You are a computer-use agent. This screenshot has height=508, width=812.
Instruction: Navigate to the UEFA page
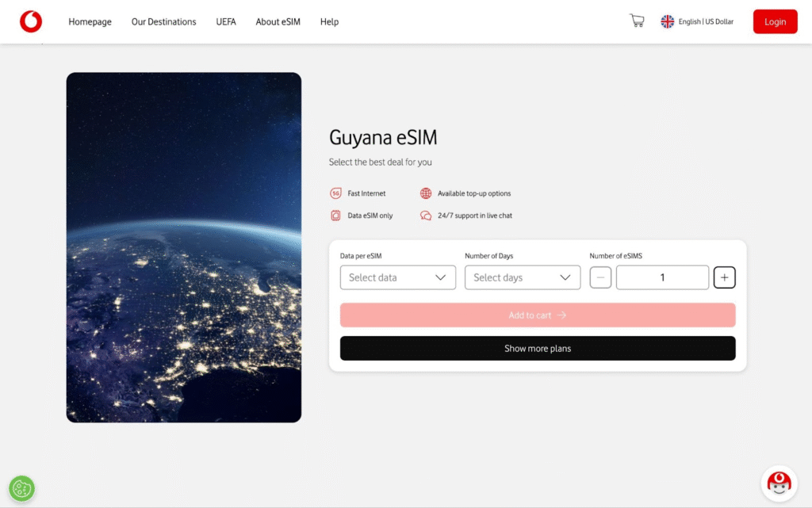pyautogui.click(x=226, y=21)
